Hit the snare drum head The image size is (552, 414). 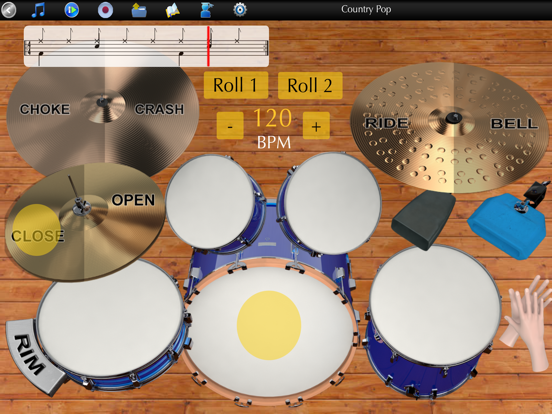pyautogui.click(x=110, y=319)
